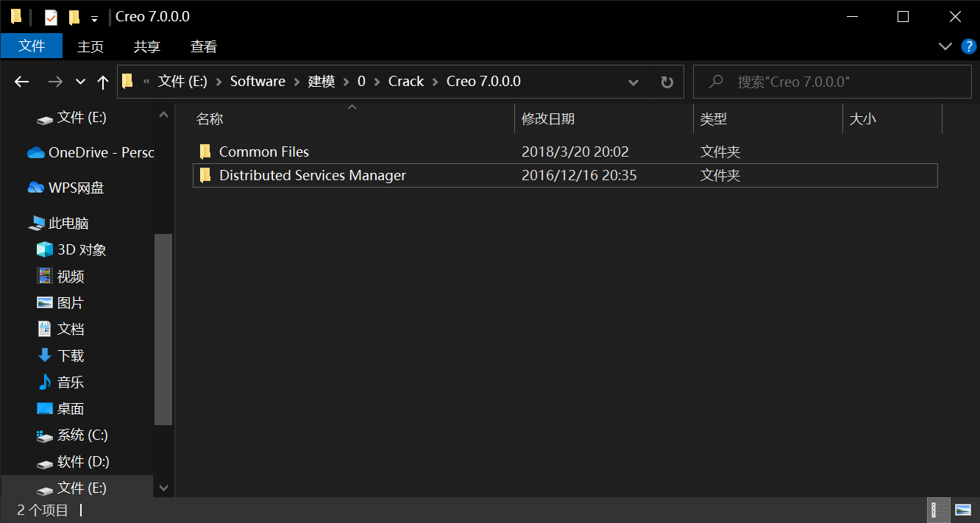
Task: Expand hidden breadcrumb path with double chevron
Action: (146, 82)
